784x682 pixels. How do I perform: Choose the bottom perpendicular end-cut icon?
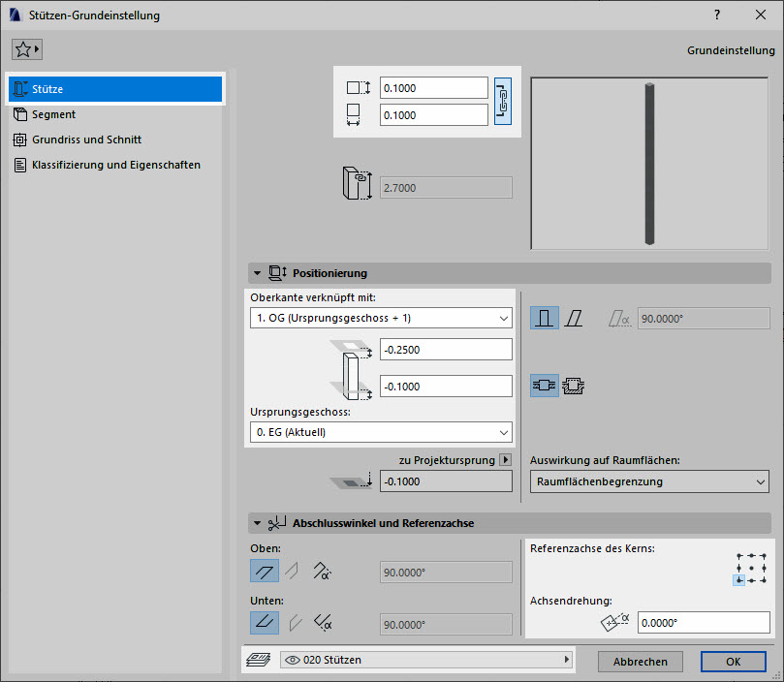(264, 623)
